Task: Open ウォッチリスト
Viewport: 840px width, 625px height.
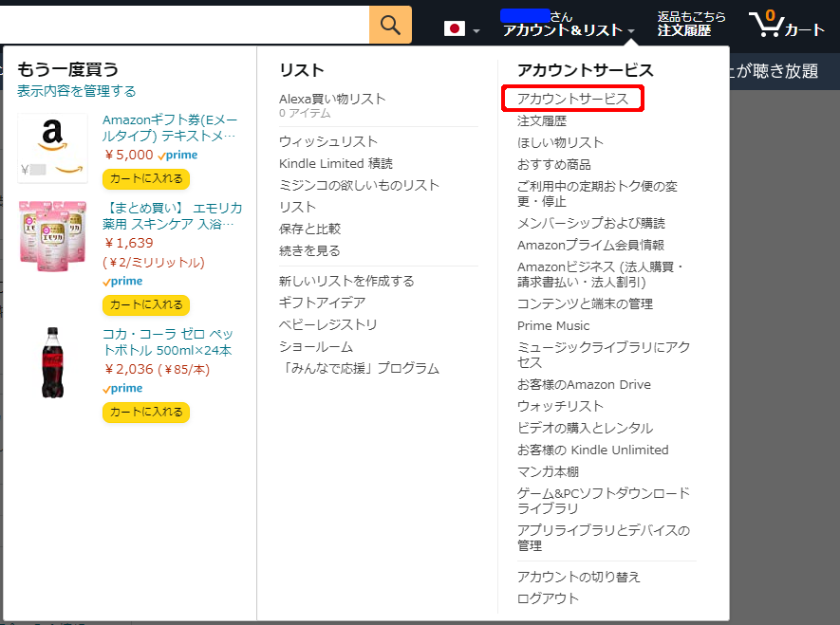Action: [x=560, y=407]
